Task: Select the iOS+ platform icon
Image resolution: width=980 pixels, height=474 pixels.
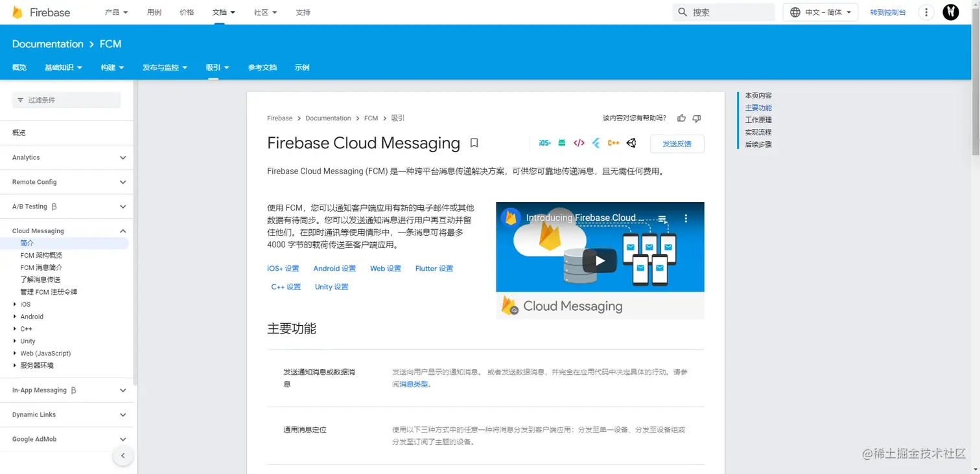Action: (545, 143)
